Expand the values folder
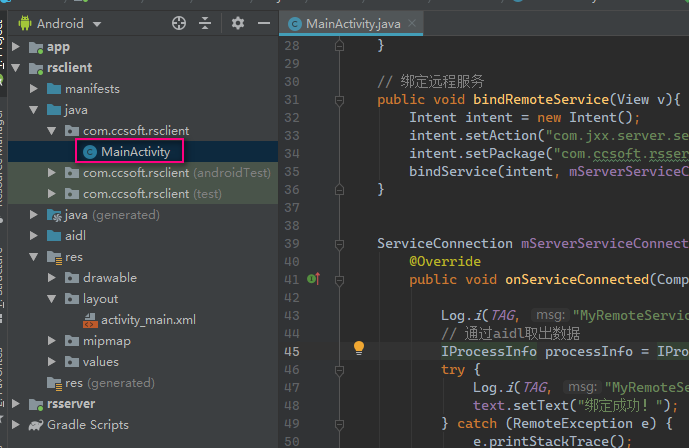The image size is (689, 448). coord(51,362)
